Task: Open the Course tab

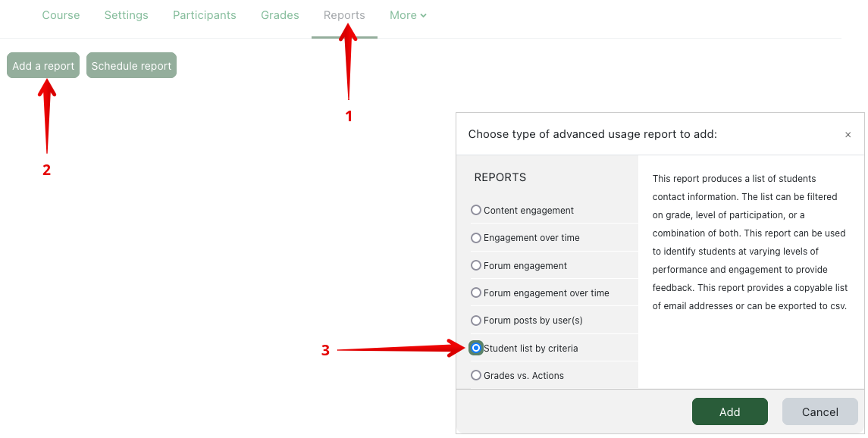Action: click(61, 15)
